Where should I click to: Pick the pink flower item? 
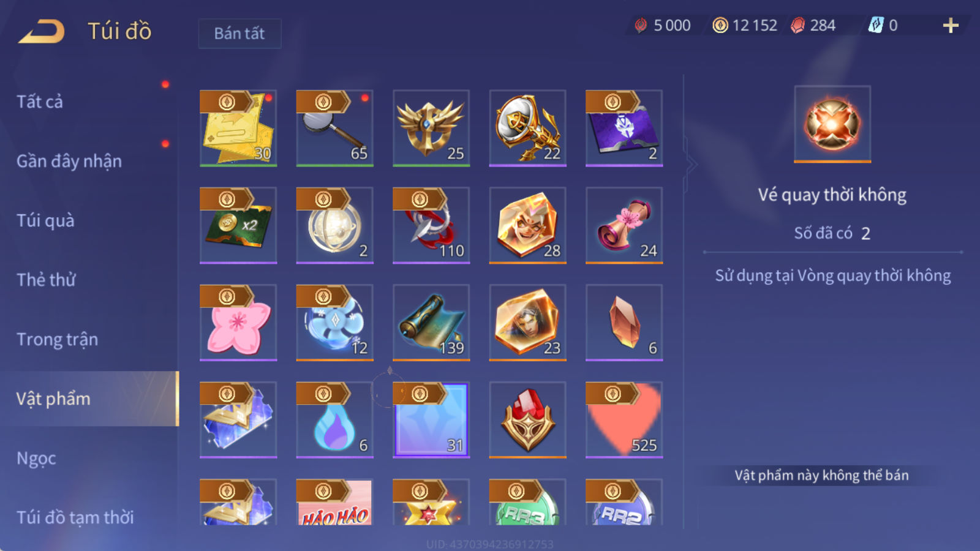click(x=238, y=323)
